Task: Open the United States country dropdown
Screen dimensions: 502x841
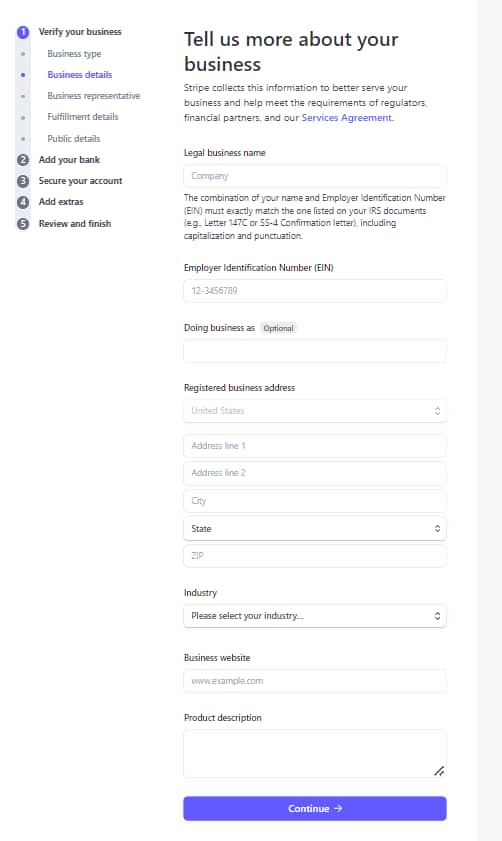Action: tap(315, 411)
